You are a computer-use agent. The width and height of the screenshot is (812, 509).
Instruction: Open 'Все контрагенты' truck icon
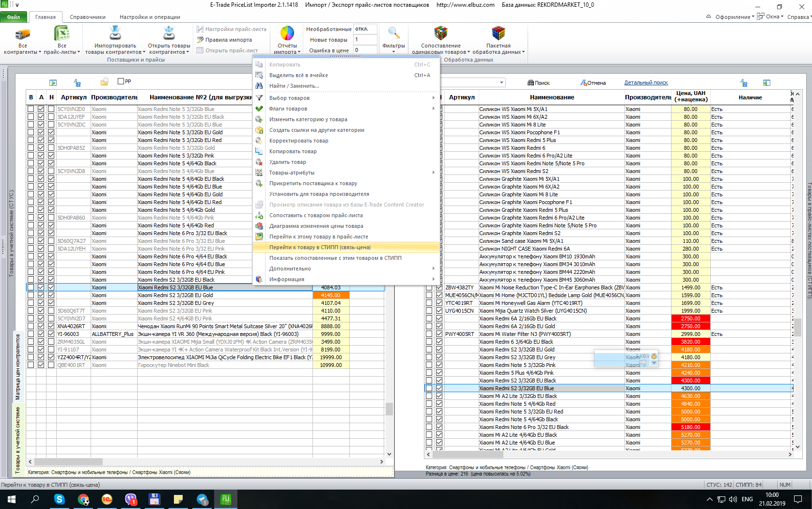(23, 34)
